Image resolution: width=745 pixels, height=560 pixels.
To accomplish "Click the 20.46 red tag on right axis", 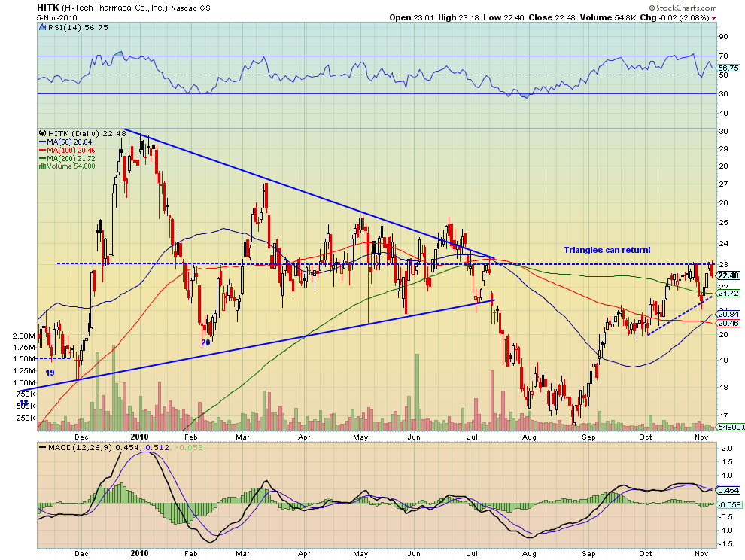I will coord(728,323).
